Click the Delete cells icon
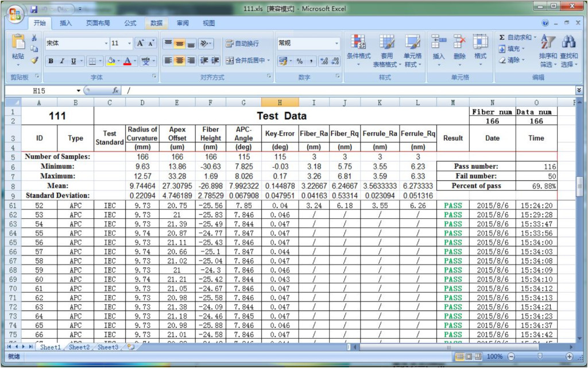 click(x=459, y=42)
